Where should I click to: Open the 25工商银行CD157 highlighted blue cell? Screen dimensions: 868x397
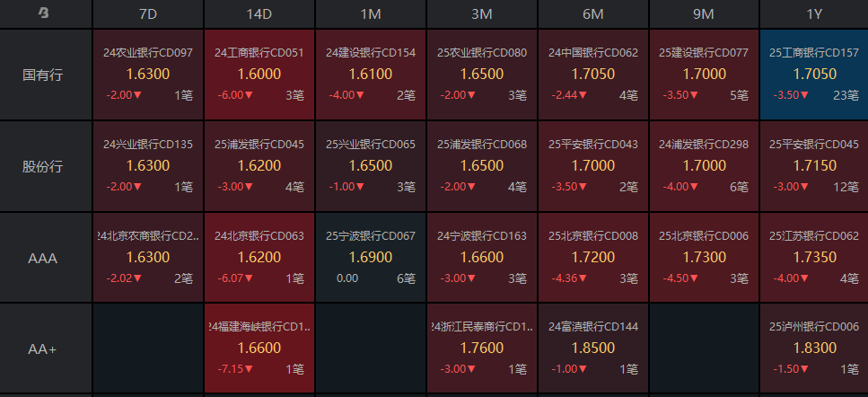click(814, 75)
